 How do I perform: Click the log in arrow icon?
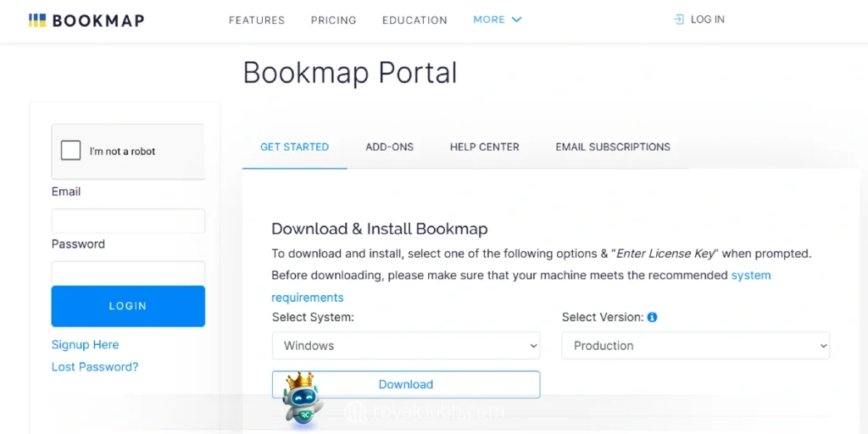pos(679,20)
